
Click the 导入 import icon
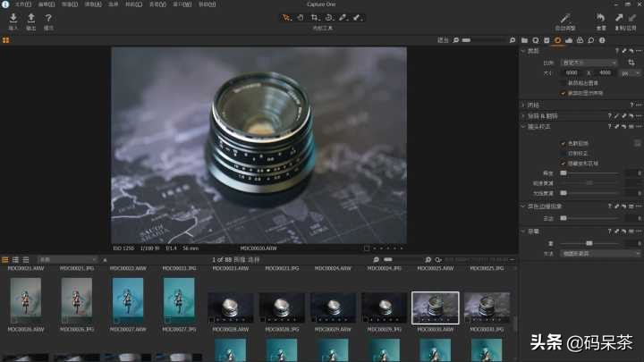click(13, 18)
